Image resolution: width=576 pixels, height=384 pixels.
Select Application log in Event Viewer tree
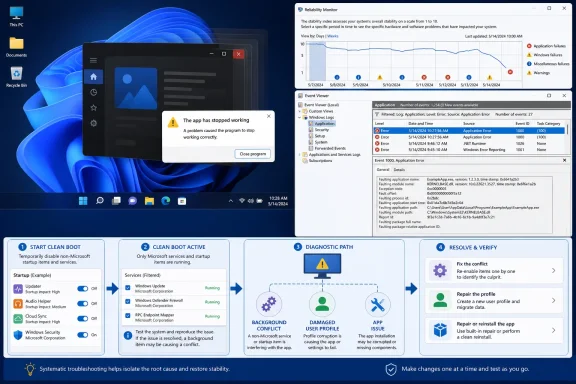click(322, 123)
